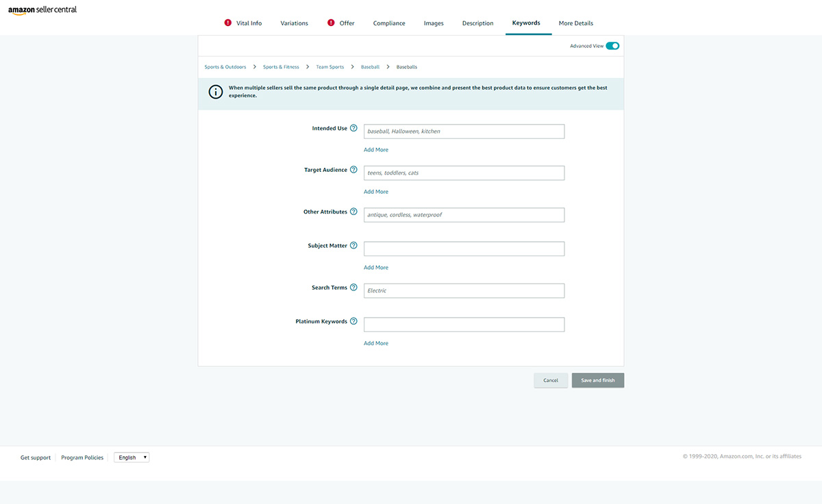Image resolution: width=822 pixels, height=504 pixels.
Task: Select the More Details tab
Action: pos(575,23)
